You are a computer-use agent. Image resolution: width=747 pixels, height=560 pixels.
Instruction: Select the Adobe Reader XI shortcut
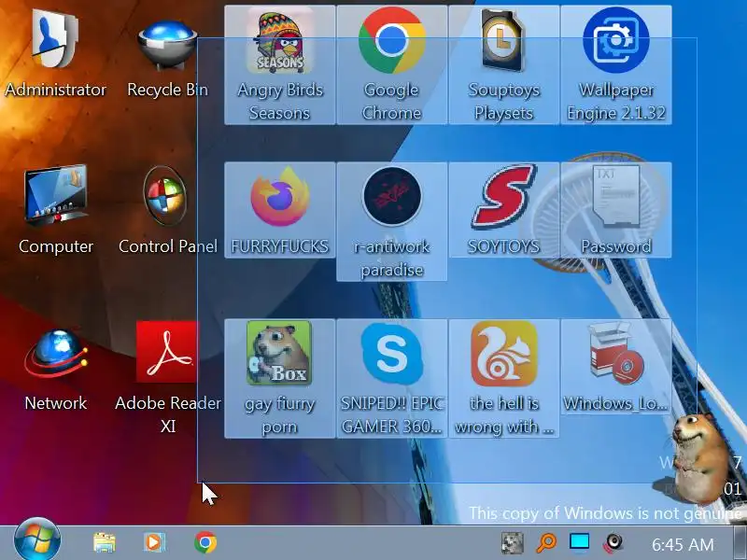coord(168,377)
